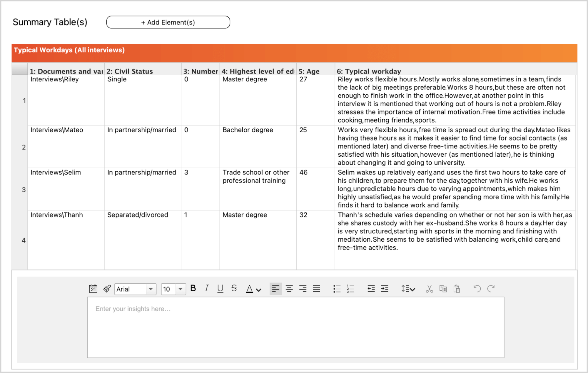
Task: Align text left
Action: point(276,289)
